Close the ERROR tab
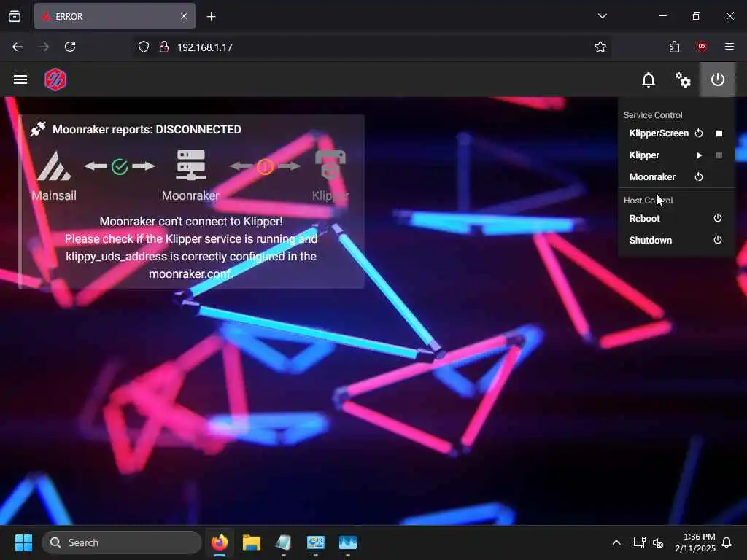This screenshot has width=747, height=560. 184,17
